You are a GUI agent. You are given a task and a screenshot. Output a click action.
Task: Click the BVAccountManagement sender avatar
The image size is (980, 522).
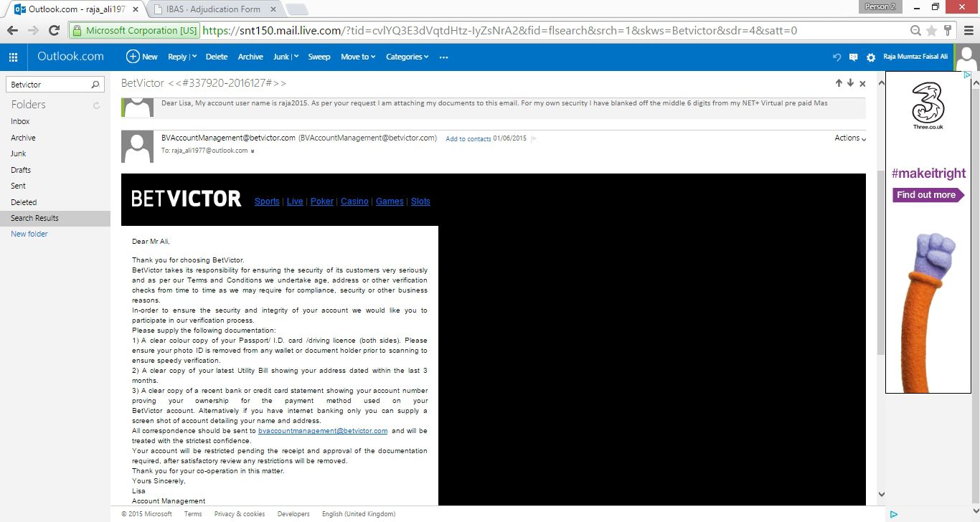click(137, 146)
